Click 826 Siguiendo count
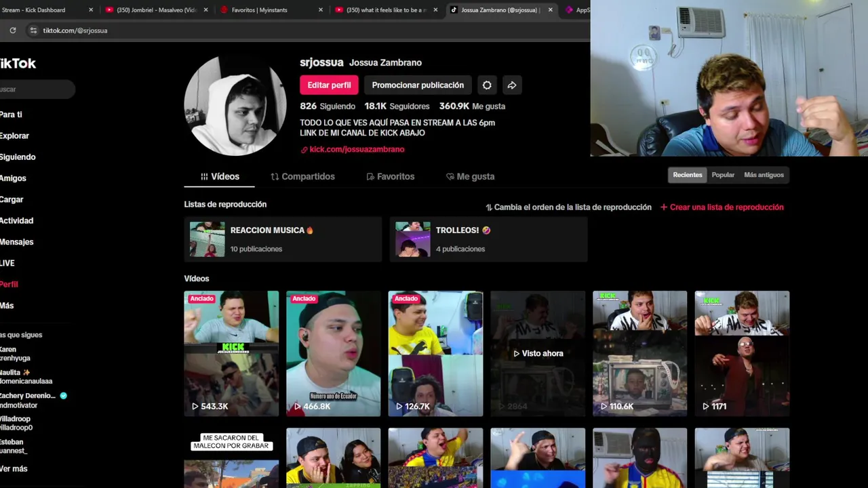868x488 pixels. coord(328,106)
